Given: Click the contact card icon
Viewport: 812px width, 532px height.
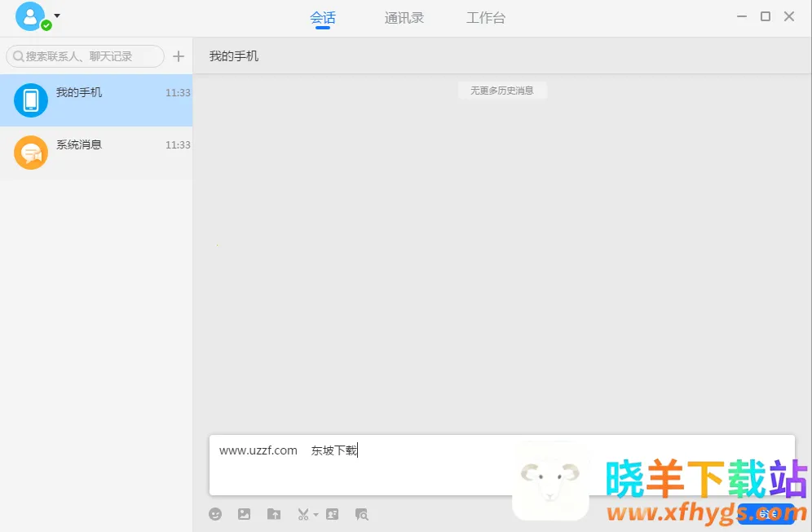Looking at the screenshot, I should (332, 514).
